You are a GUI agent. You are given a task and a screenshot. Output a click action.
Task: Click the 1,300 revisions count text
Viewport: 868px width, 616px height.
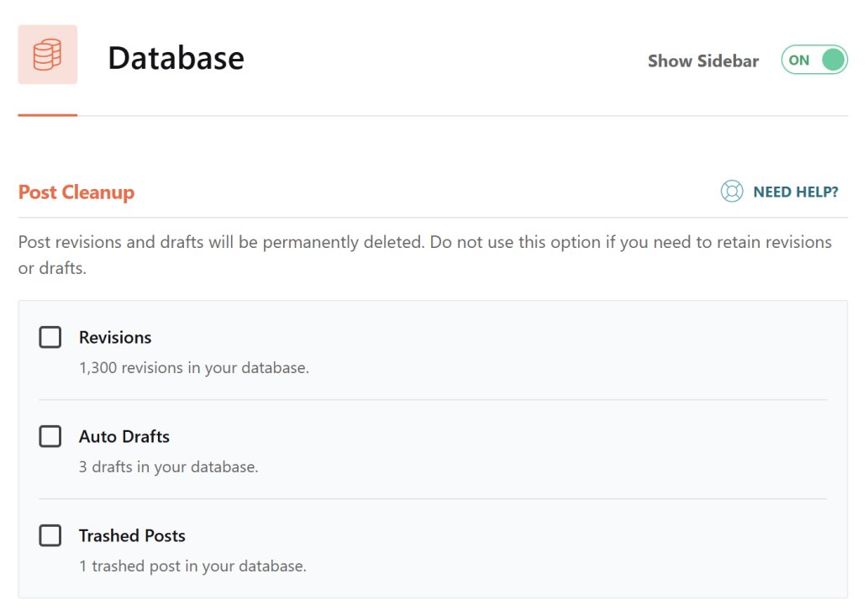193,367
